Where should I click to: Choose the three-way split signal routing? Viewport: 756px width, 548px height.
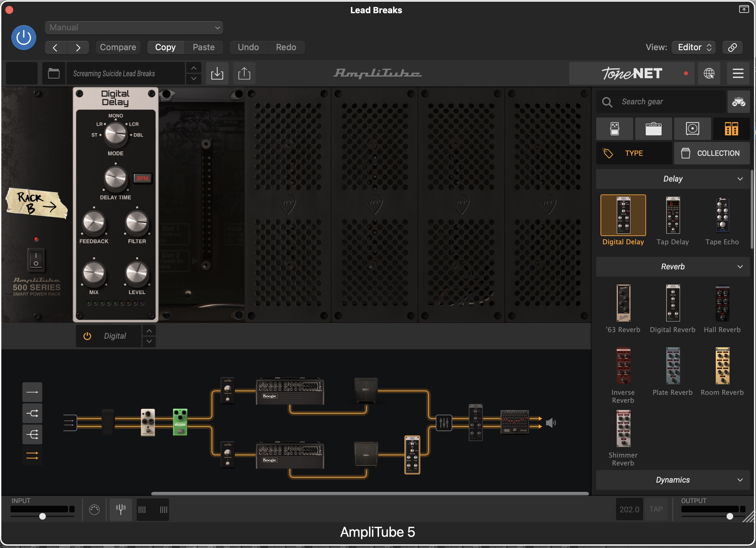pos(32,434)
